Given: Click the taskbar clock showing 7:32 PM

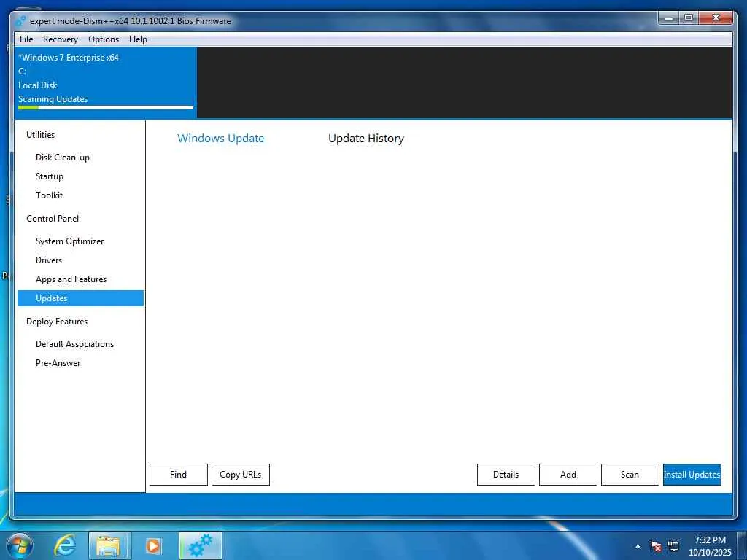Looking at the screenshot, I should tap(710, 545).
